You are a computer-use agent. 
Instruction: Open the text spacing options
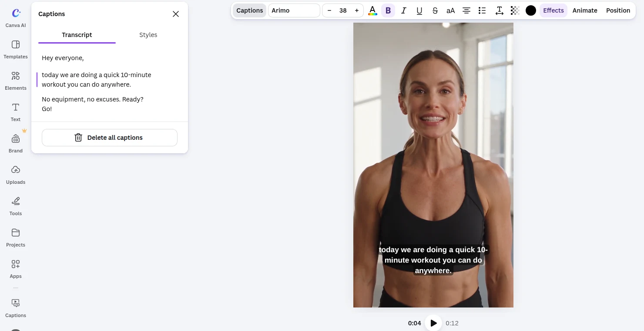point(500,10)
